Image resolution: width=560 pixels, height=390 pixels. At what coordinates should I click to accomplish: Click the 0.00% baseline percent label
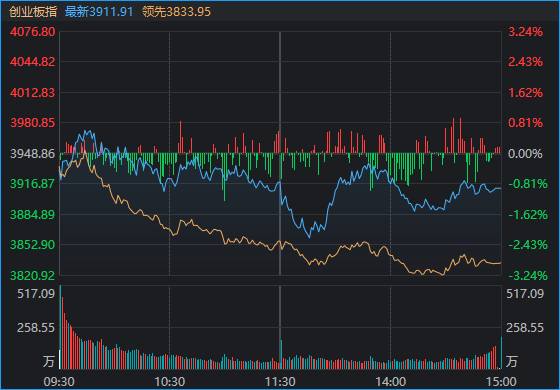point(525,154)
